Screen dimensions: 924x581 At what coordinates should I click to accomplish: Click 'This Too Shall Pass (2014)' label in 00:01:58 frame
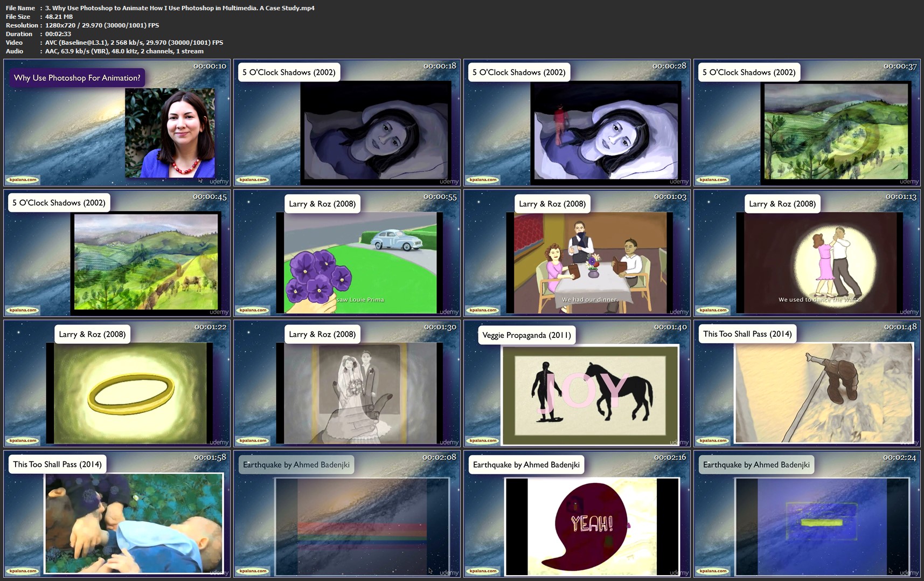(x=57, y=465)
